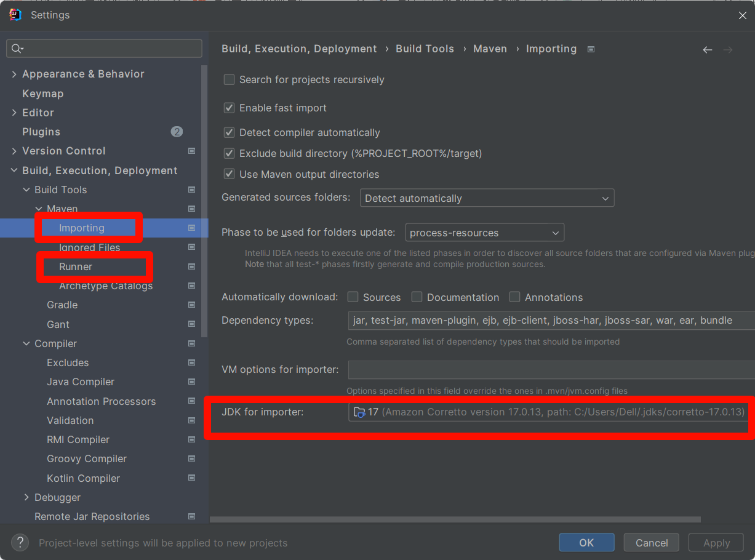Viewport: 755px width, 560px height.
Task: Click the project-level icon on Java Compiler row
Action: 192,382
